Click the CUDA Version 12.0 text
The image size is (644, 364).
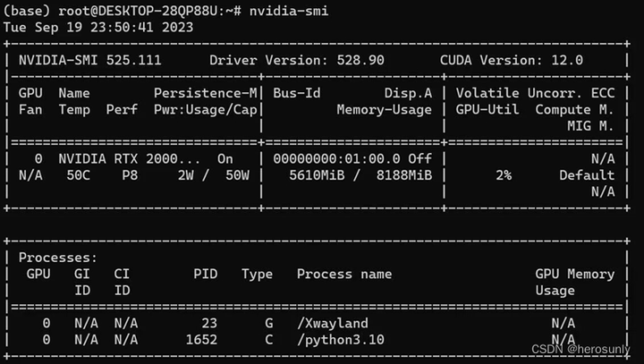tap(511, 60)
